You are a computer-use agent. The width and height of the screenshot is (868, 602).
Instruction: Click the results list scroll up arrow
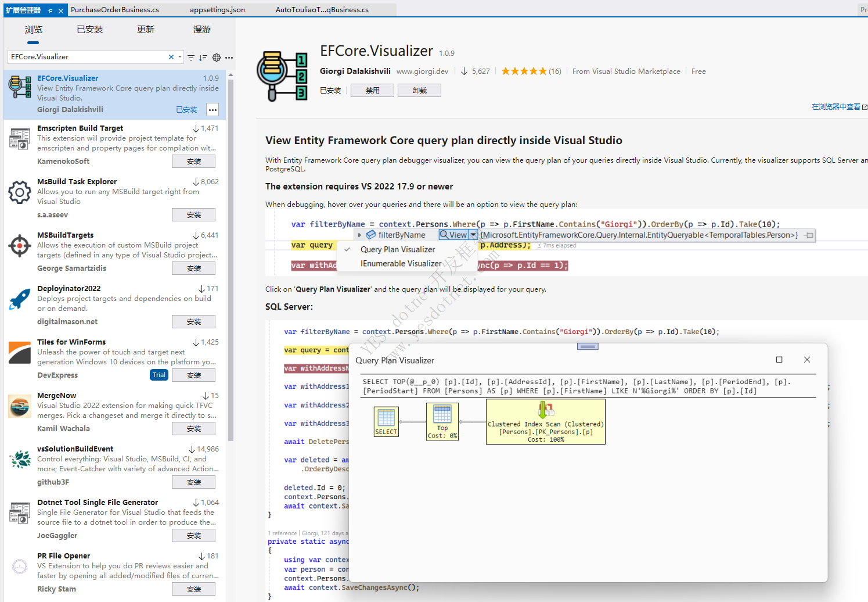(230, 75)
